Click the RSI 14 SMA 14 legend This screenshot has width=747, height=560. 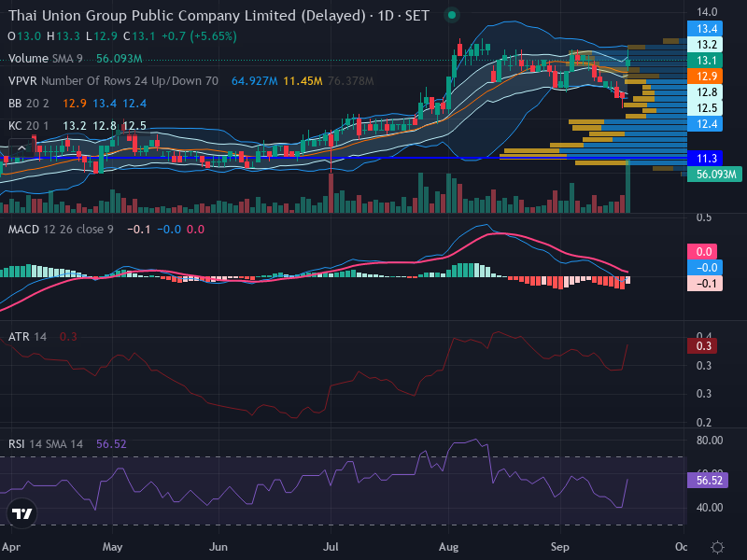[45, 444]
